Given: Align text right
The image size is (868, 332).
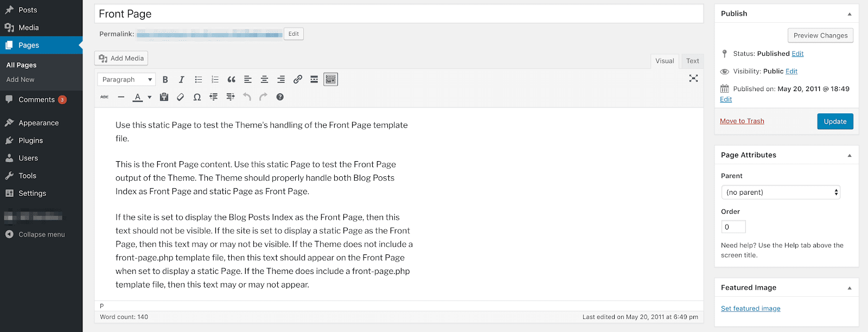Looking at the screenshot, I should 281,79.
